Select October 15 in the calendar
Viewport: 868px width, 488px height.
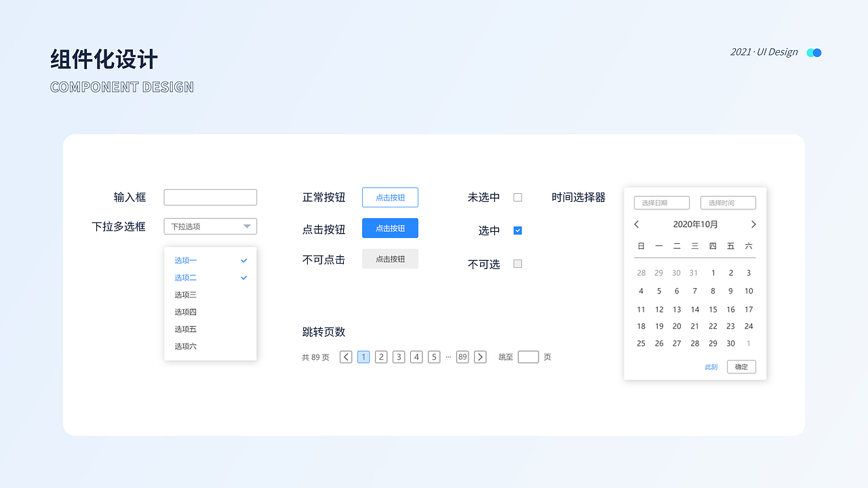[x=713, y=309]
